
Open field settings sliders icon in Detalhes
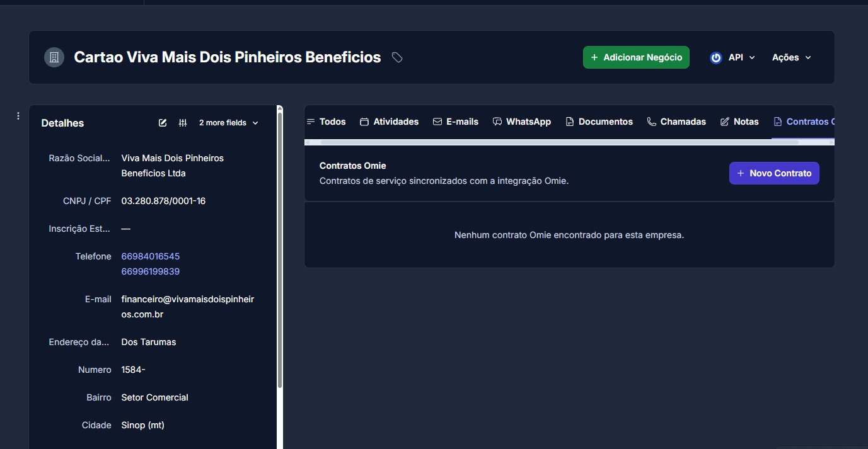pos(183,123)
